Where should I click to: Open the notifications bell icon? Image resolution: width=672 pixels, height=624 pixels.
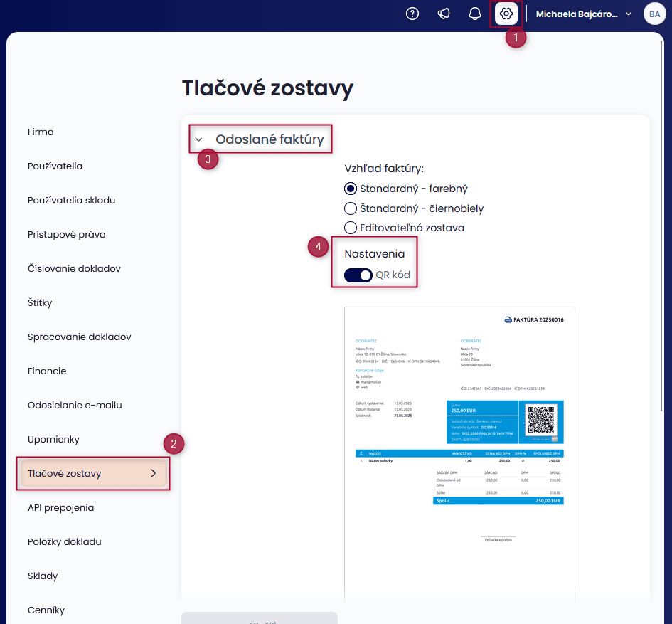[x=475, y=14]
